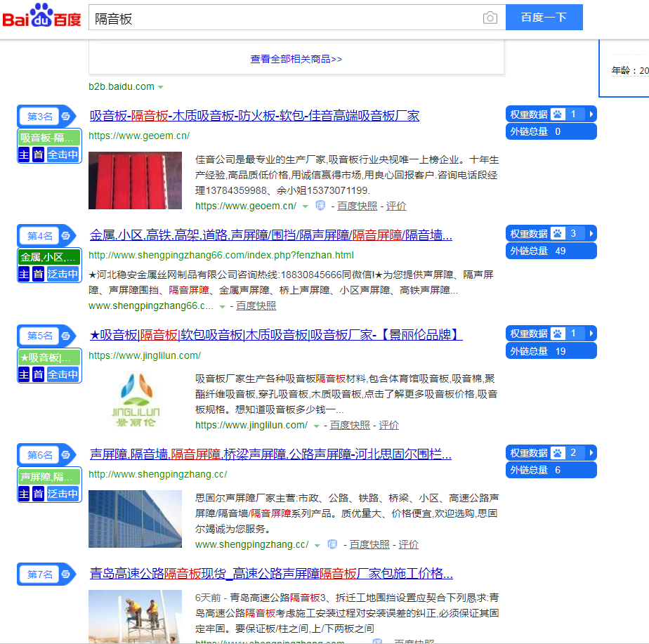Click the 主 badge under 第4名
This screenshot has height=644, width=649.
click(x=24, y=274)
